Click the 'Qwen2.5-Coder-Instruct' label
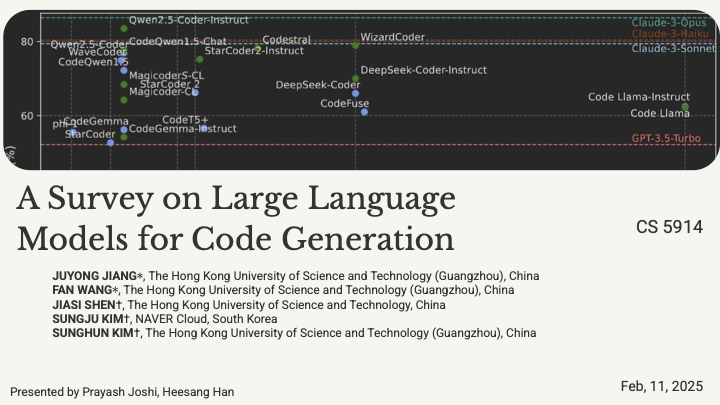The width and height of the screenshot is (720, 405). [188, 20]
